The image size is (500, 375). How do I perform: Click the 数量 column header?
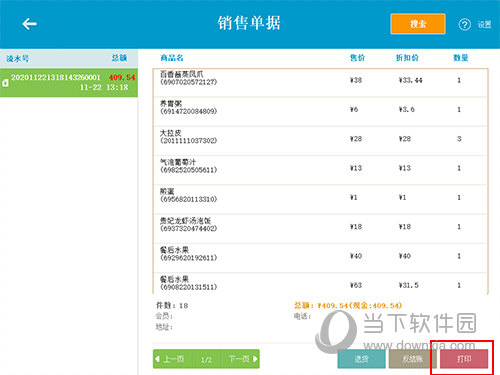pyautogui.click(x=461, y=58)
